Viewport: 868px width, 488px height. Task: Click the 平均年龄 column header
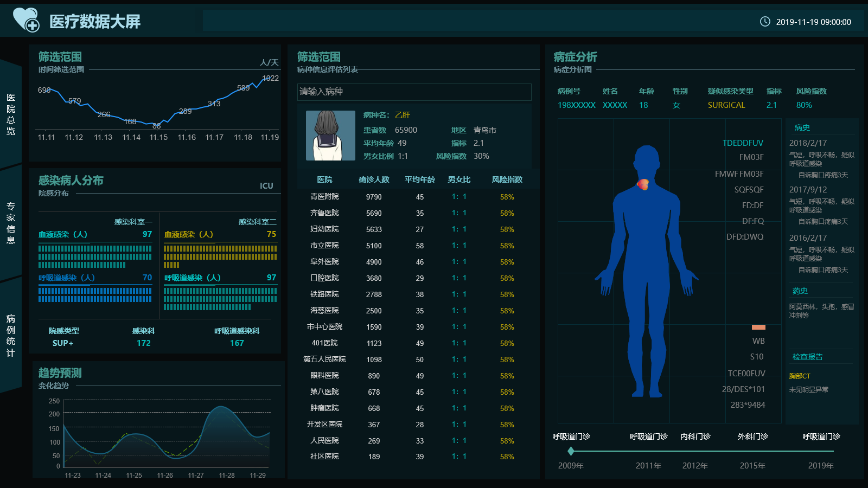click(x=420, y=179)
